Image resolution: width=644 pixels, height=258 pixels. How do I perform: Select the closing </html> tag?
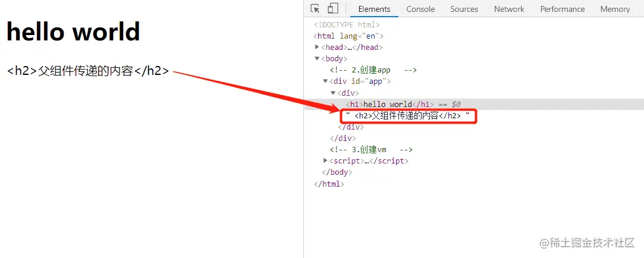pos(329,184)
